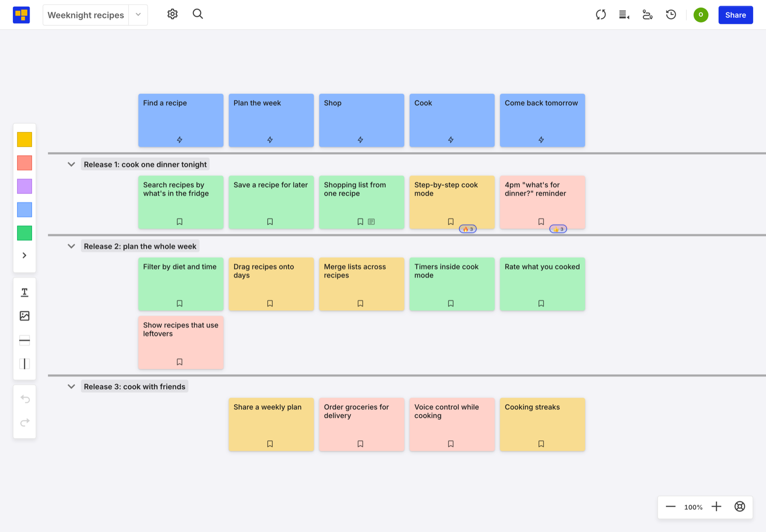Select the Plan the week activity card

pos(271,120)
